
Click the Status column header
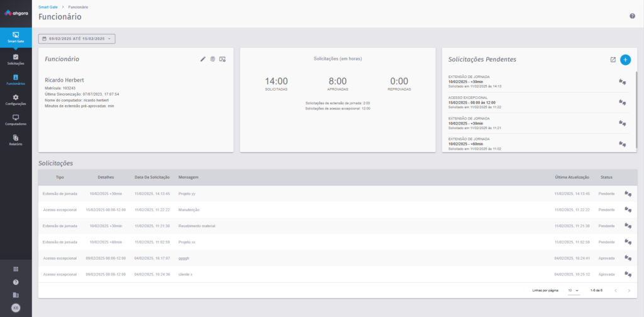pos(606,177)
